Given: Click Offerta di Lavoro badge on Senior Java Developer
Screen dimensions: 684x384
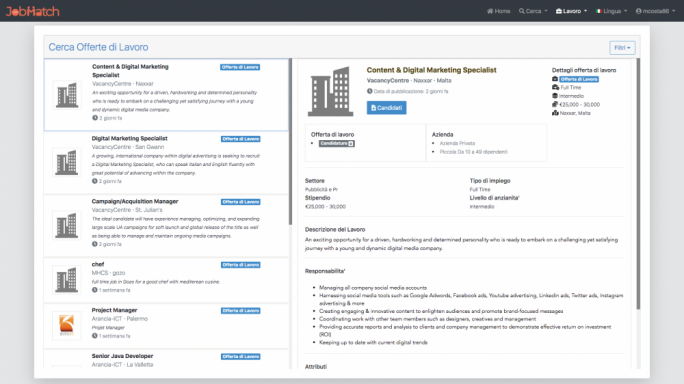Looking at the screenshot, I should [x=240, y=357].
